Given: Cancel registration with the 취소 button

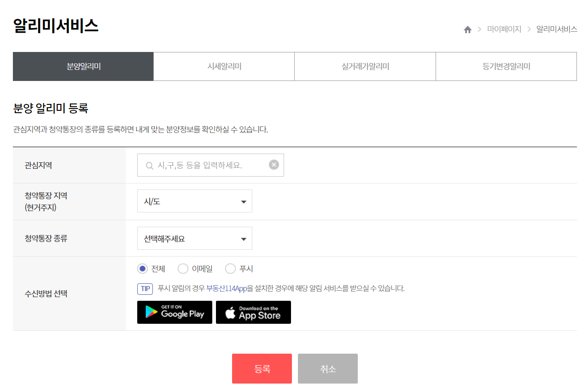Looking at the screenshot, I should coord(327,368).
